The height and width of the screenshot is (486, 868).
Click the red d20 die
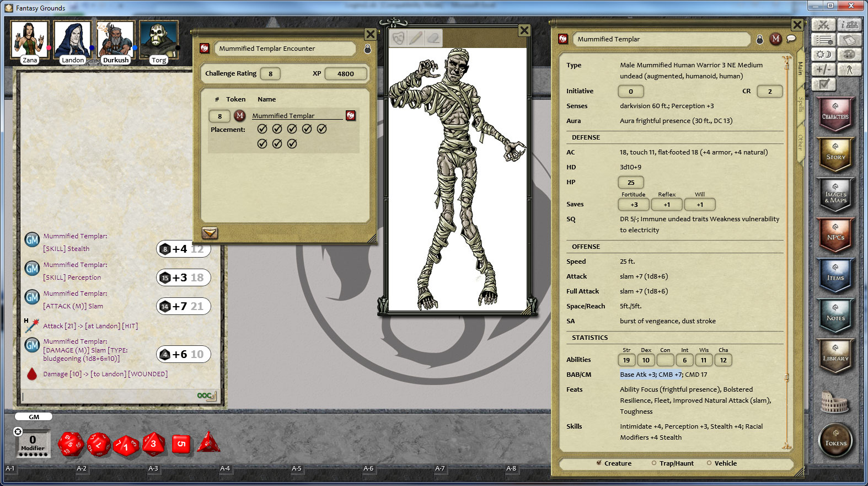coord(71,444)
